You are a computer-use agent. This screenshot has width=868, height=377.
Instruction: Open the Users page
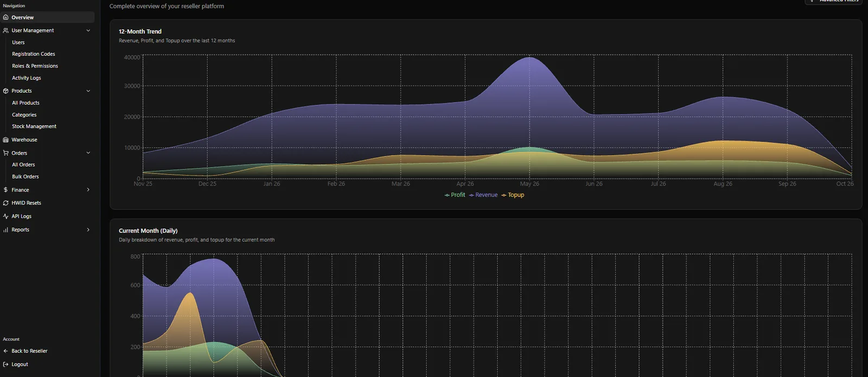pyautogui.click(x=18, y=42)
